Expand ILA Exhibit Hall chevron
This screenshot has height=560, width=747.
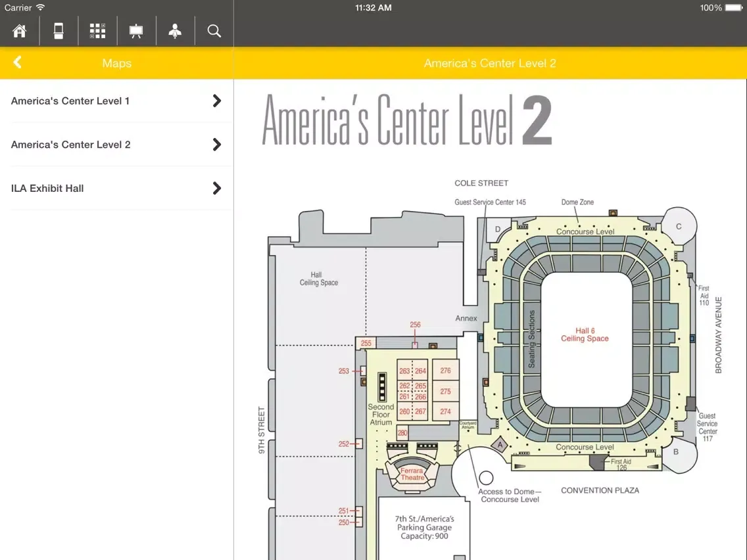pyautogui.click(x=217, y=188)
